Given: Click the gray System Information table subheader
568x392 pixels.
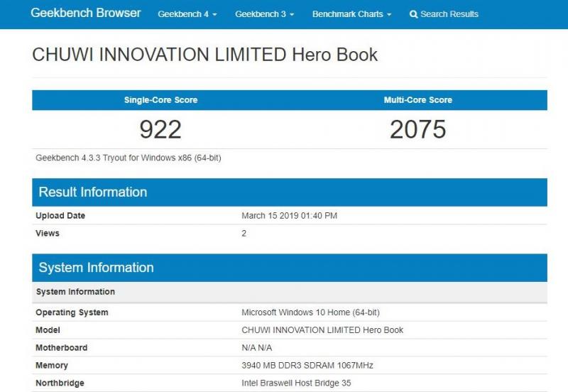Looking at the screenshot, I should click(x=290, y=292).
